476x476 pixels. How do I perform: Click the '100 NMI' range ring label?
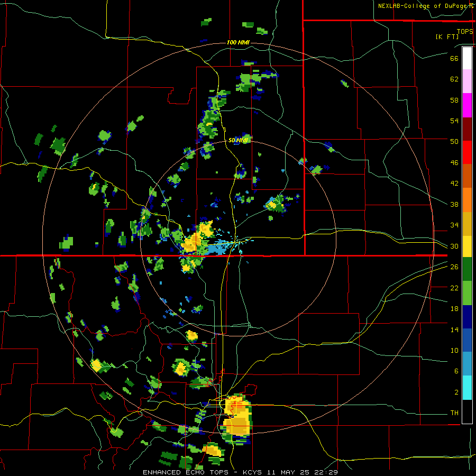click(238, 42)
